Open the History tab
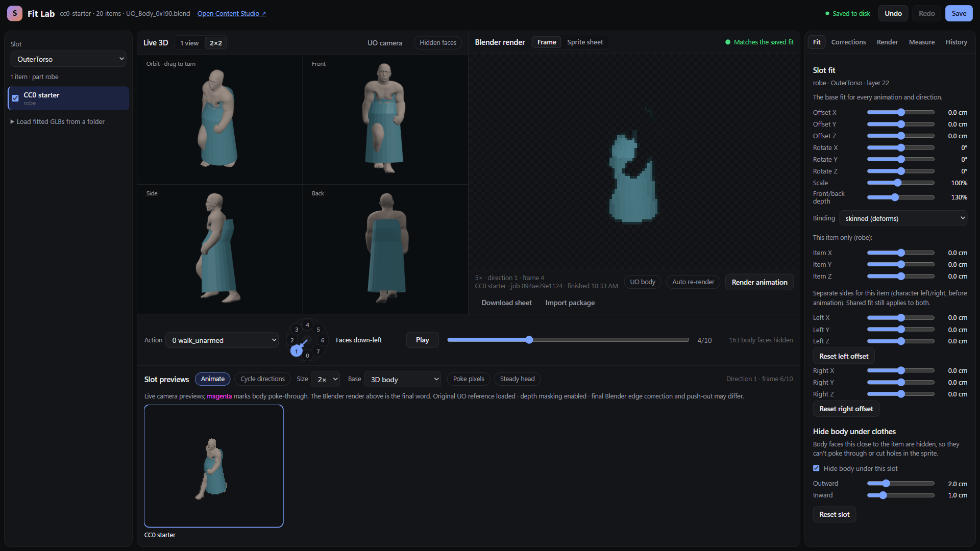The height and width of the screenshot is (551, 980). [956, 42]
